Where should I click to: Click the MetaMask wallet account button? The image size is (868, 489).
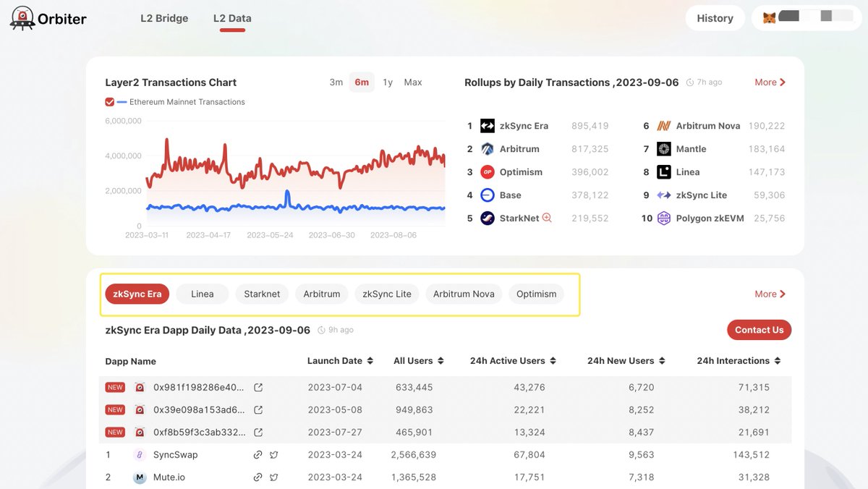807,18
